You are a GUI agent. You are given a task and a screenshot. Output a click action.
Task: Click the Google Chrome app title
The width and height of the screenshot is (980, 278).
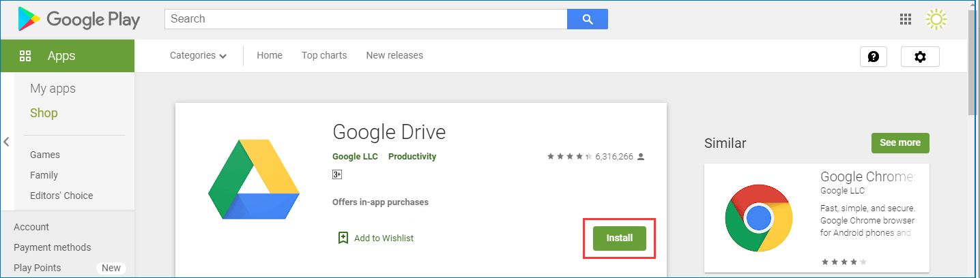click(867, 176)
